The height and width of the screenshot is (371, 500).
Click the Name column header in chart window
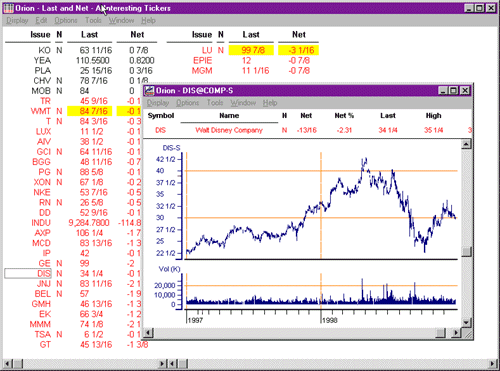pos(229,116)
